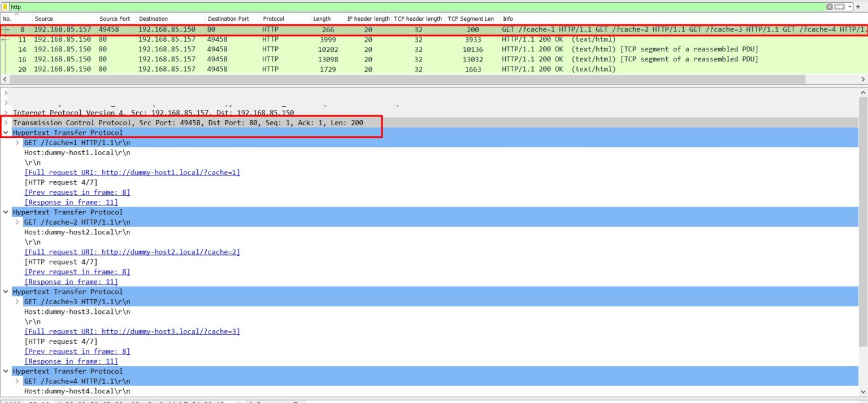This screenshot has width=868, height=403.
Task: Expand Internet Protocol Version 4 details
Action: click(x=6, y=112)
